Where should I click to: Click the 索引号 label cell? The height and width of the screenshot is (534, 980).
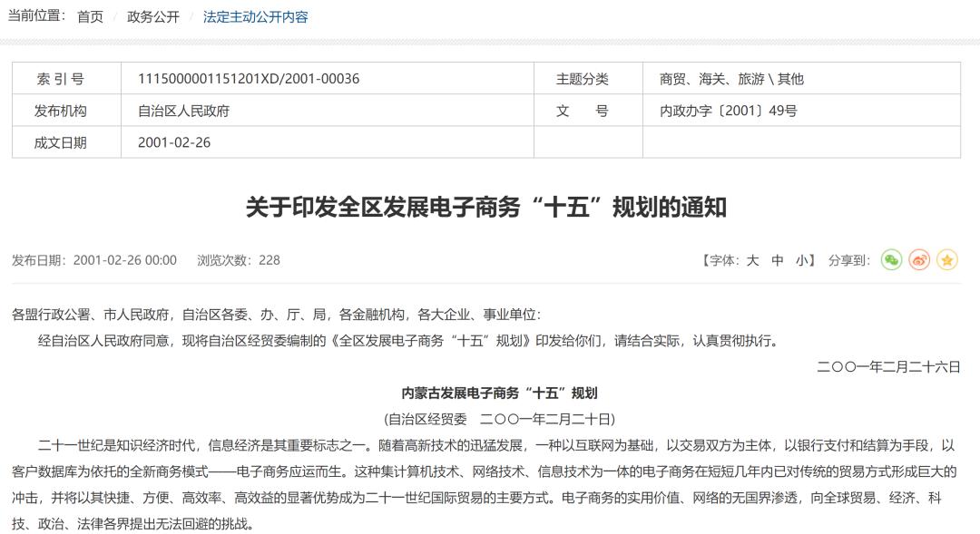[x=66, y=79]
